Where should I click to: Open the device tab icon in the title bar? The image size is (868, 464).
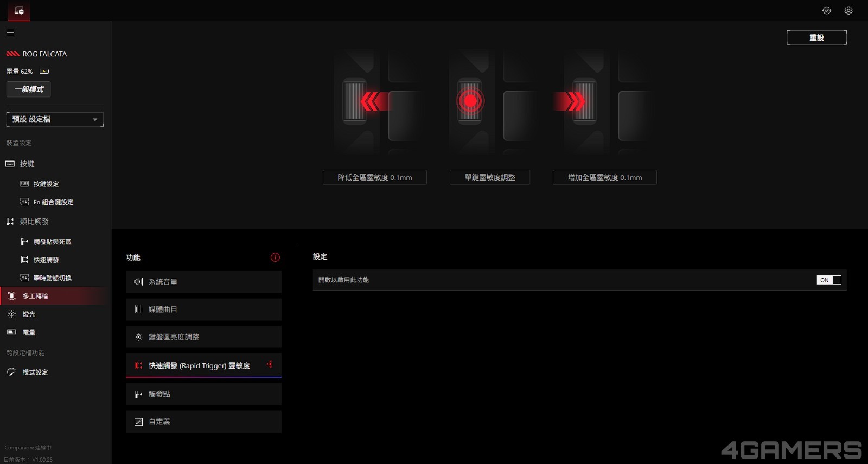click(x=19, y=10)
